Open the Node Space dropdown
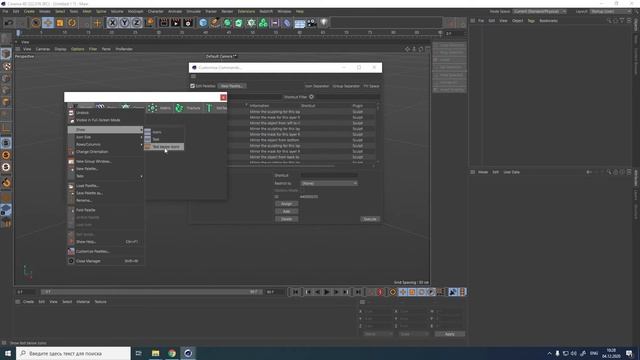Image resolution: width=640 pixels, height=360 pixels. [x=540, y=11]
